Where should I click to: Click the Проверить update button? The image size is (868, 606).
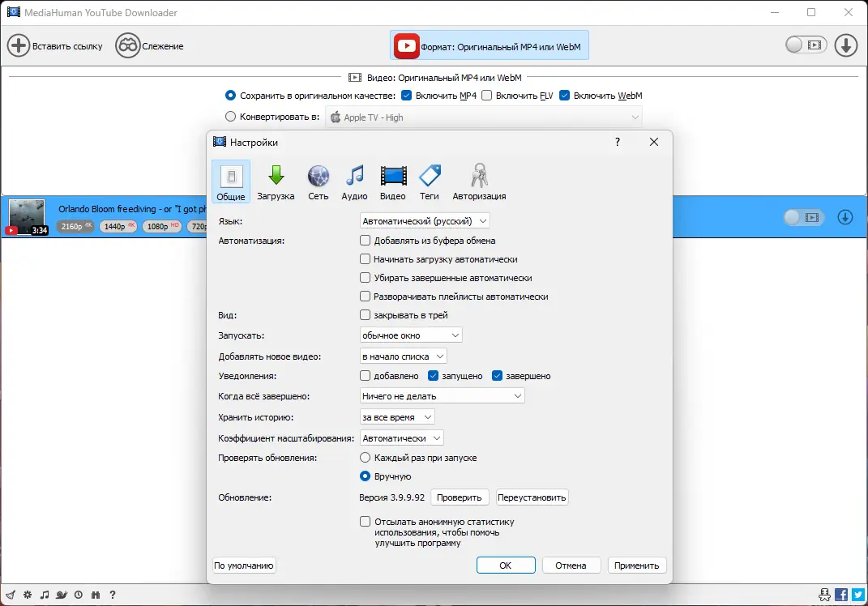(460, 497)
